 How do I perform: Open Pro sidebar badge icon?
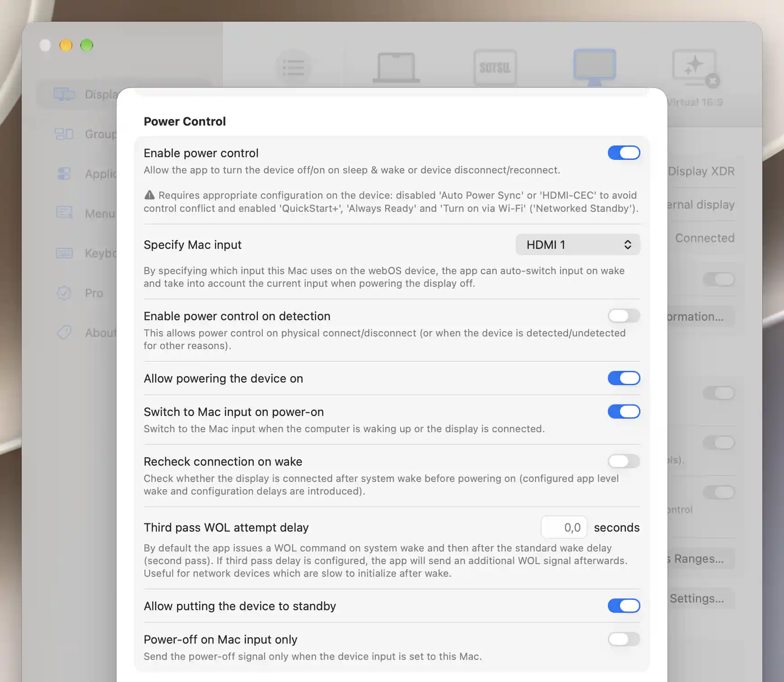(x=64, y=293)
